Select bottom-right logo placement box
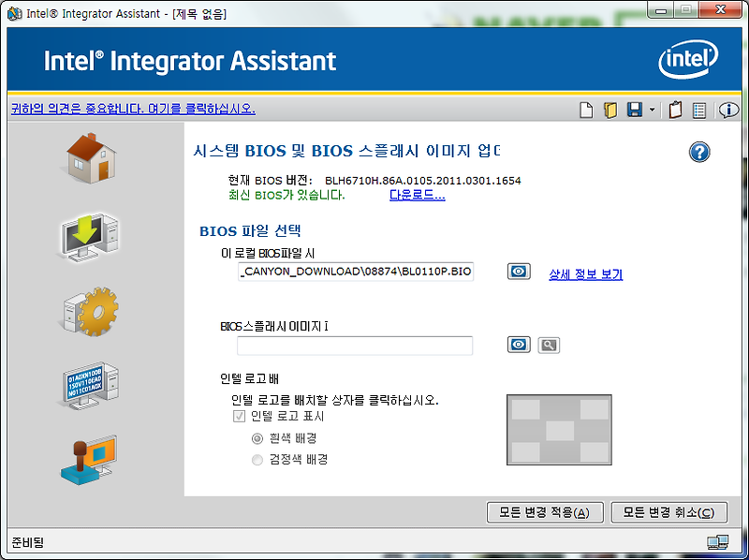The image size is (749, 560). [x=595, y=451]
